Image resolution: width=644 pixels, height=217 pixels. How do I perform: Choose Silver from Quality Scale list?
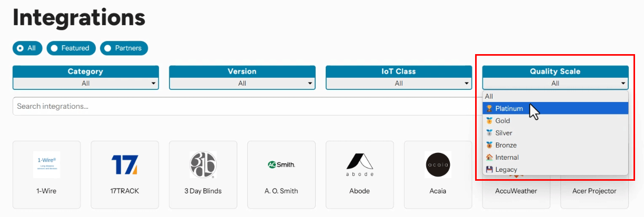click(x=556, y=132)
